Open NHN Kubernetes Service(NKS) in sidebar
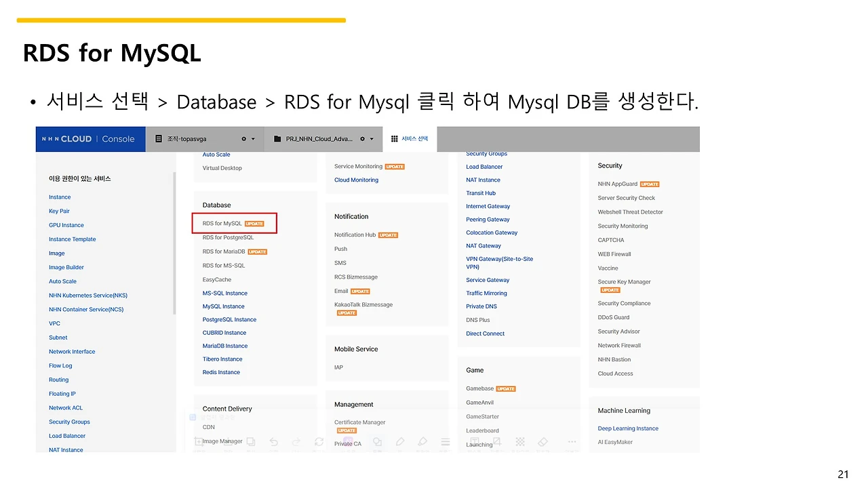 coord(88,296)
